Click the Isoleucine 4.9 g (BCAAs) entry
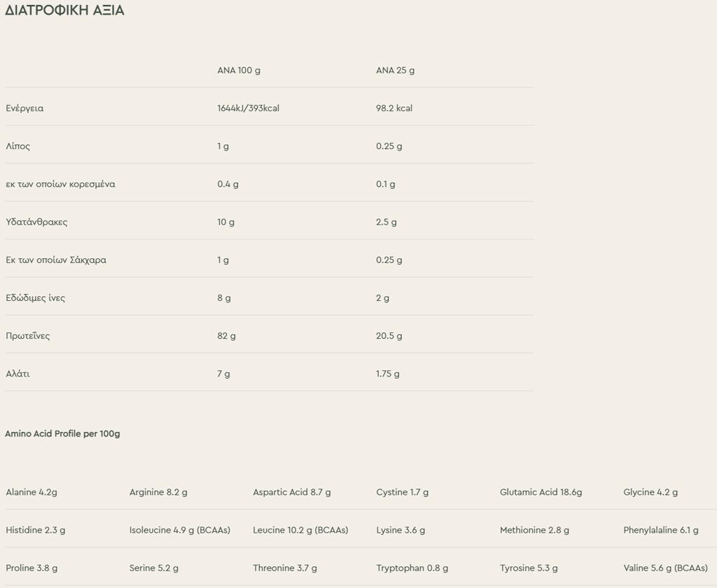This screenshot has width=717, height=588. (x=180, y=531)
